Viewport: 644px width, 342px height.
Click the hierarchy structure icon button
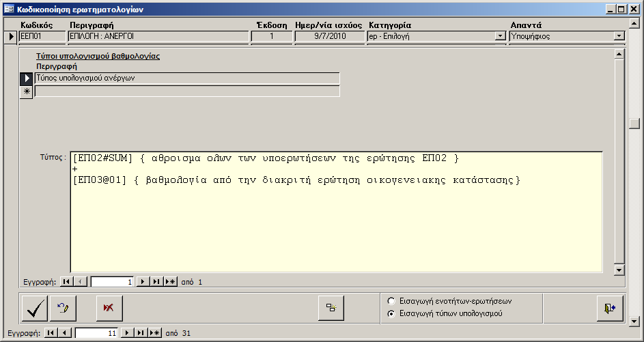tap(331, 309)
